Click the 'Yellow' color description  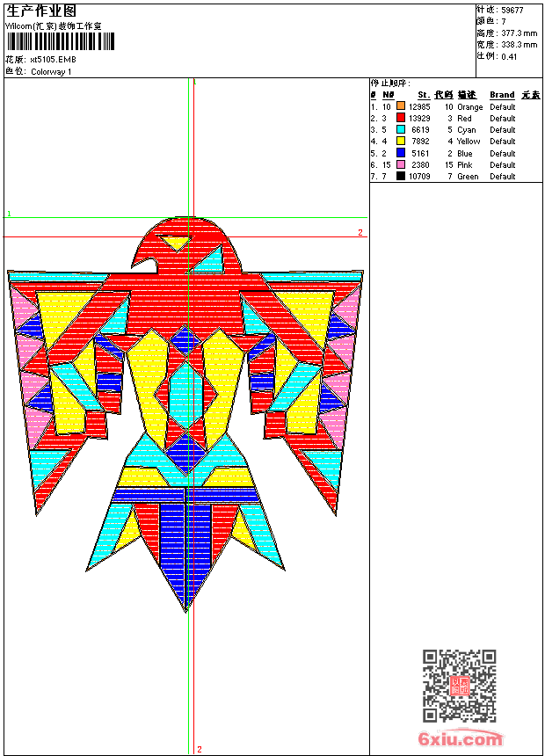469,142
